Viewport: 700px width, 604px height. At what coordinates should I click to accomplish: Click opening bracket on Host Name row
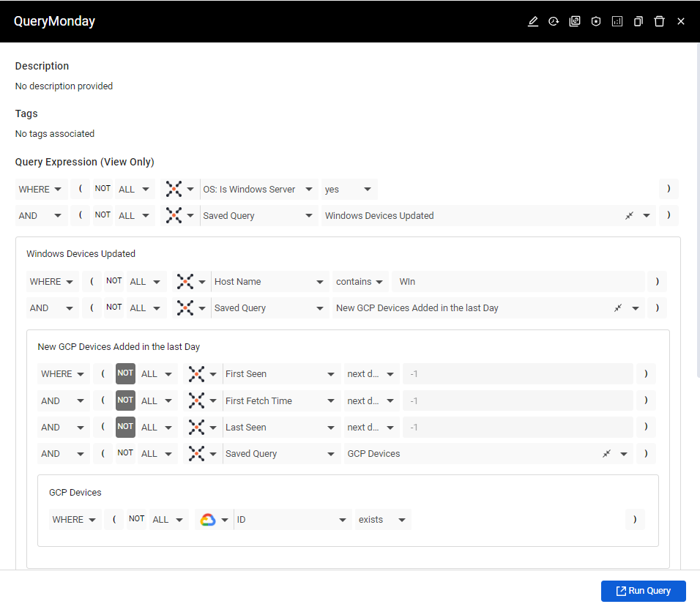(92, 281)
